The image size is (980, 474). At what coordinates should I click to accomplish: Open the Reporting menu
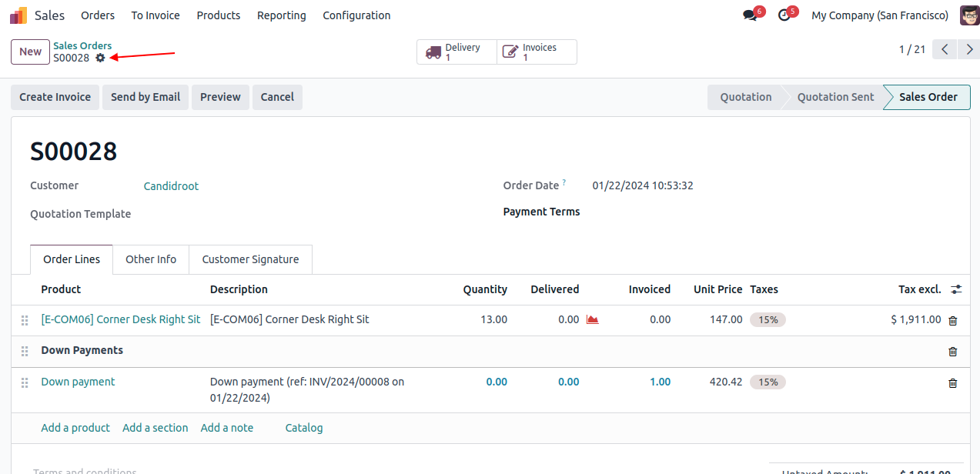coord(281,15)
